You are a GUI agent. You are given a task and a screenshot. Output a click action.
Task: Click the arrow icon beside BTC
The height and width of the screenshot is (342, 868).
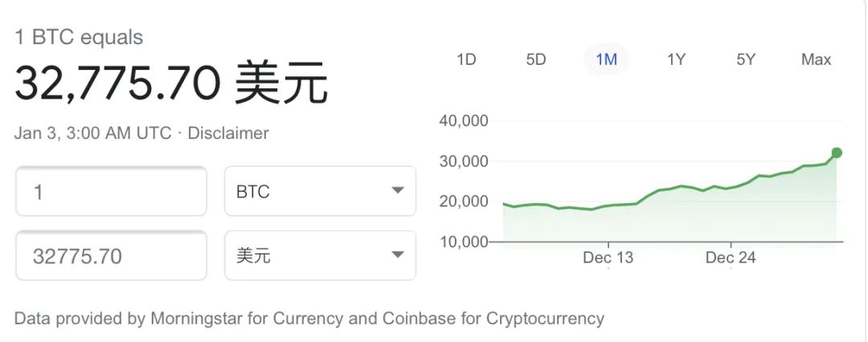398,191
